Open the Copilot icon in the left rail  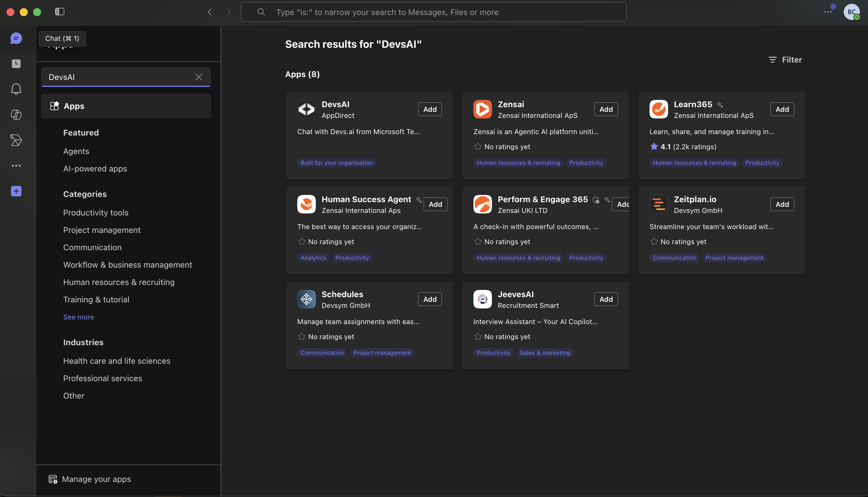click(x=16, y=114)
